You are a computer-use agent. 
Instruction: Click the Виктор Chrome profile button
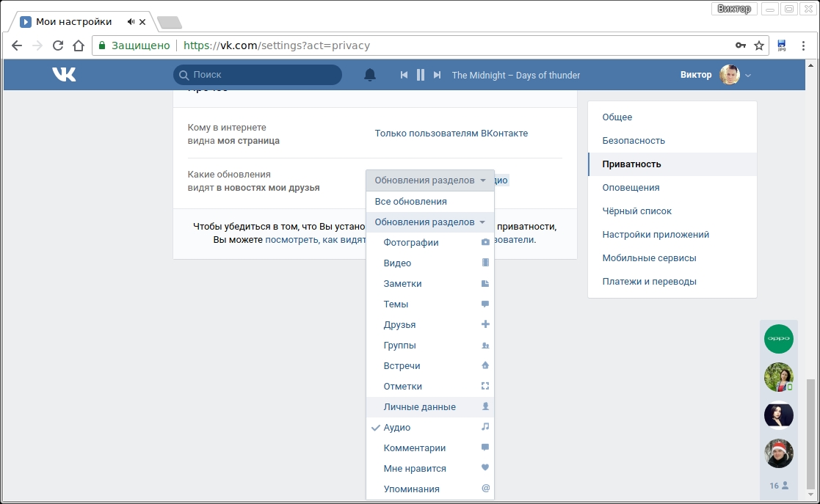tap(734, 9)
